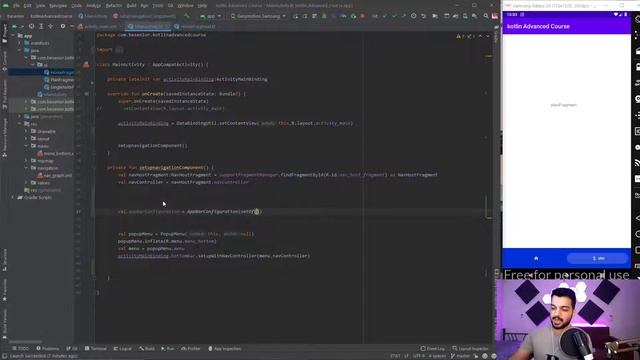This screenshot has height=360, width=640.
Task: Click the red Stop app icon
Action: [x=362, y=16]
